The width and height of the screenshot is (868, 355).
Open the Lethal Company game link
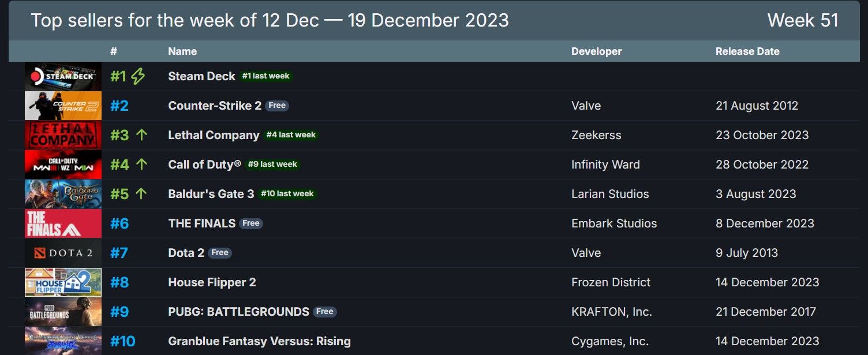coord(214,135)
